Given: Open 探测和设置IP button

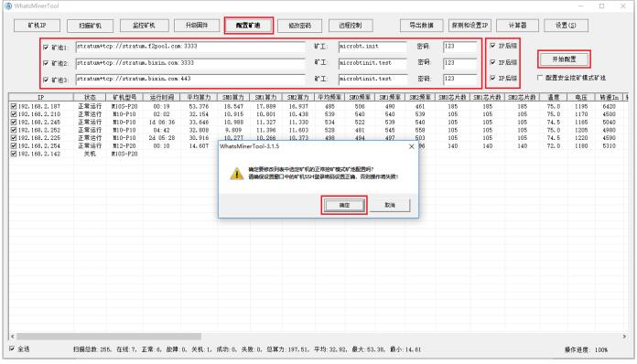Looking at the screenshot, I should (x=470, y=26).
